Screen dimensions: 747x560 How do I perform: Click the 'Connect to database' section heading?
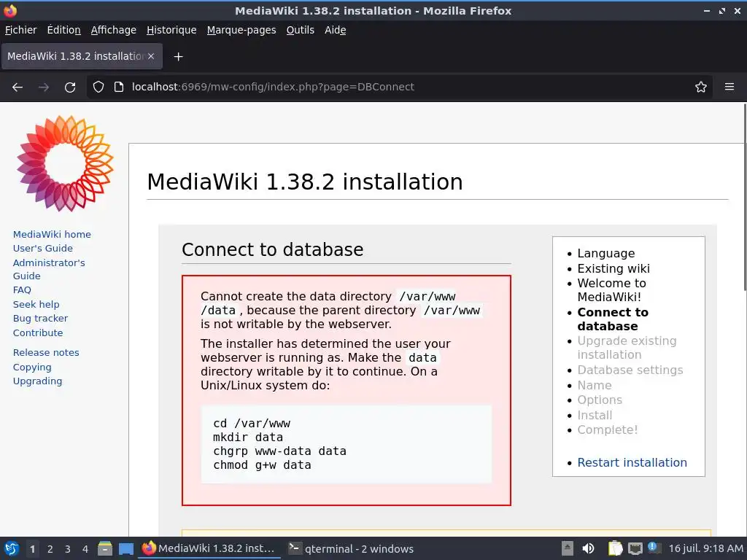(x=273, y=249)
